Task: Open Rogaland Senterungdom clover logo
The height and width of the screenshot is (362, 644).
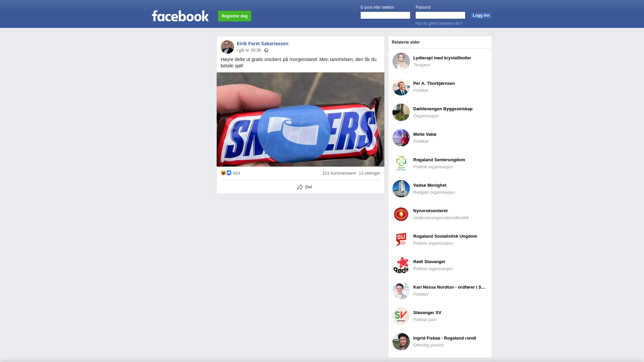Action: (x=401, y=163)
